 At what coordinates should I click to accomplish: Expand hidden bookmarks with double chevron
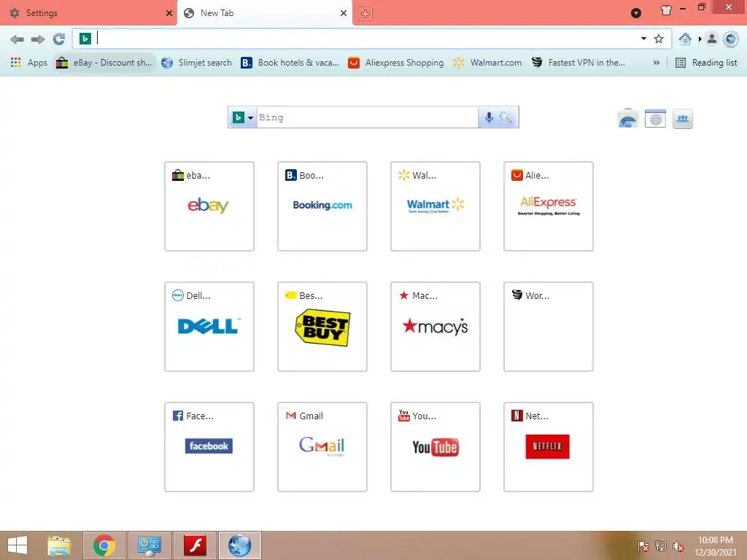pyautogui.click(x=656, y=63)
